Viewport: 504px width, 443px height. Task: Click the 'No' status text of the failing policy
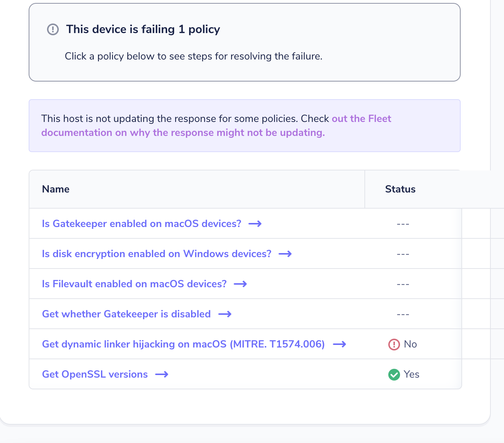(x=410, y=345)
